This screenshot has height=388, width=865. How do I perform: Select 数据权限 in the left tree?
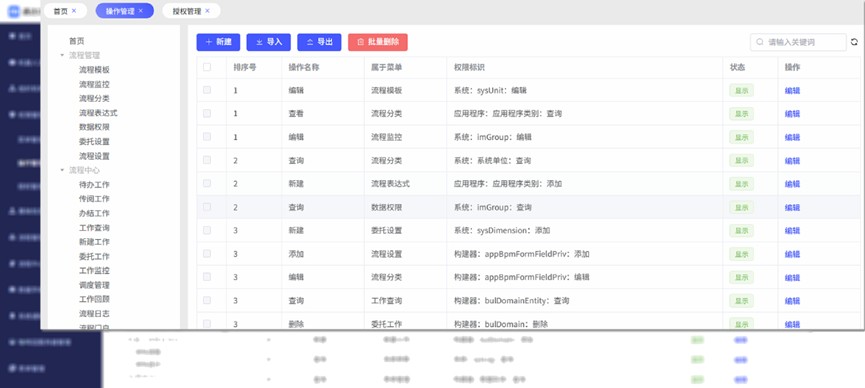[94, 127]
